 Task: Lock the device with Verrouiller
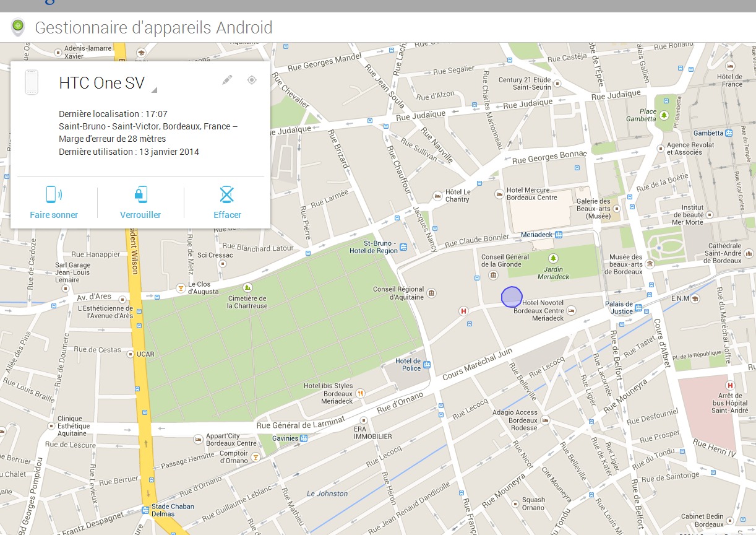coord(140,202)
